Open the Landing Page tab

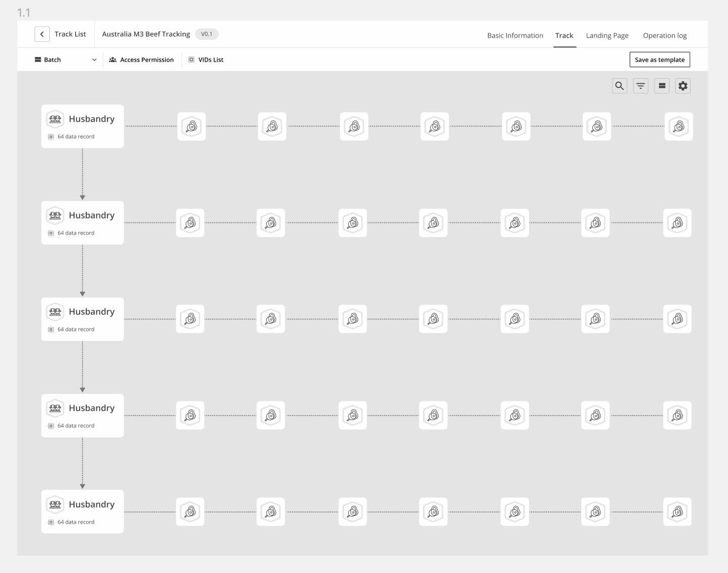click(608, 35)
